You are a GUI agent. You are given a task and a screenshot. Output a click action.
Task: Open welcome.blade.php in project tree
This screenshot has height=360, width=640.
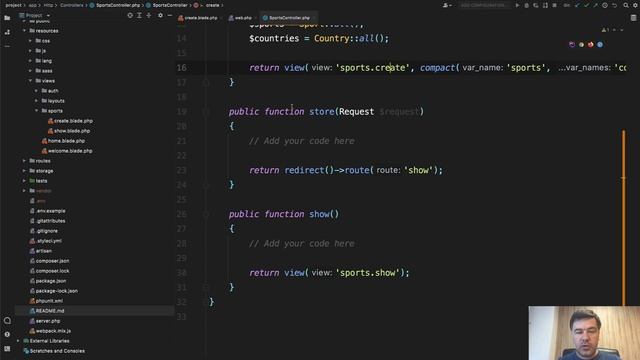67,151
